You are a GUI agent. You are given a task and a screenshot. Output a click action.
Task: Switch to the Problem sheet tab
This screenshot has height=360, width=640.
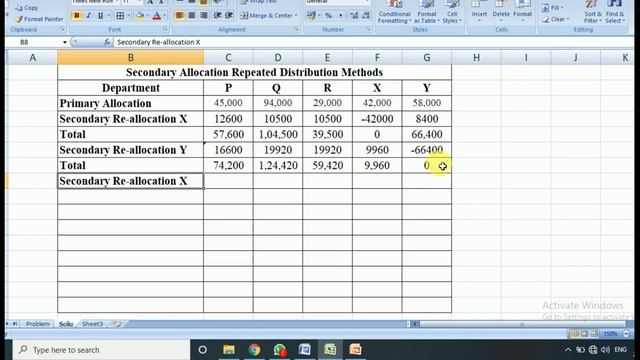click(x=38, y=324)
